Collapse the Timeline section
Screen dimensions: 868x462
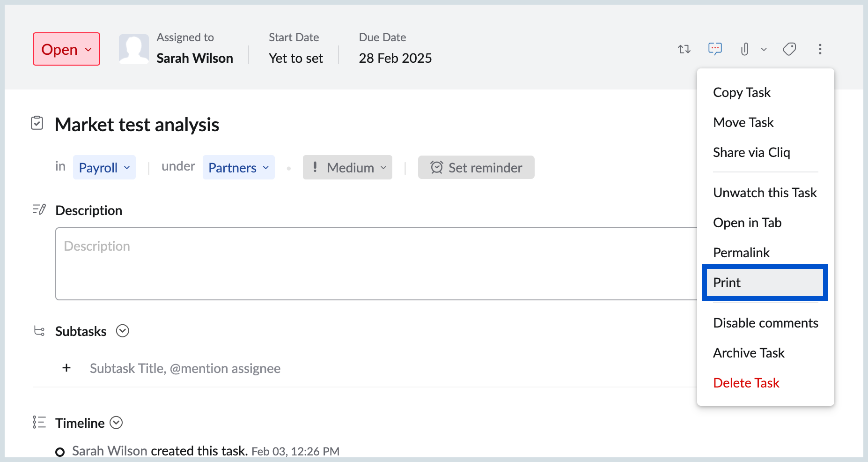(116, 423)
